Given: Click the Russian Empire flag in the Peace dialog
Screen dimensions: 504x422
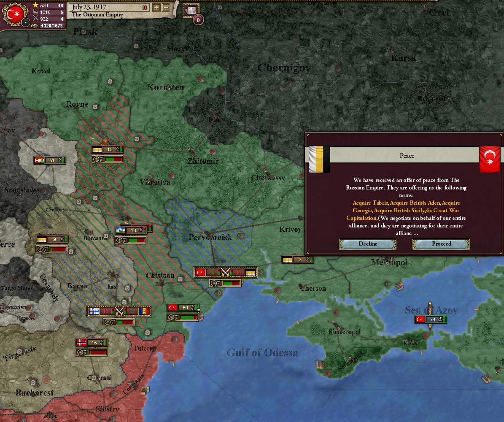Looking at the screenshot, I should (319, 159).
